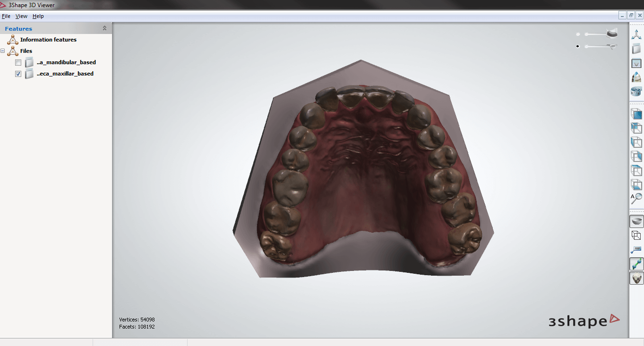Open the Help menu

coord(38,16)
